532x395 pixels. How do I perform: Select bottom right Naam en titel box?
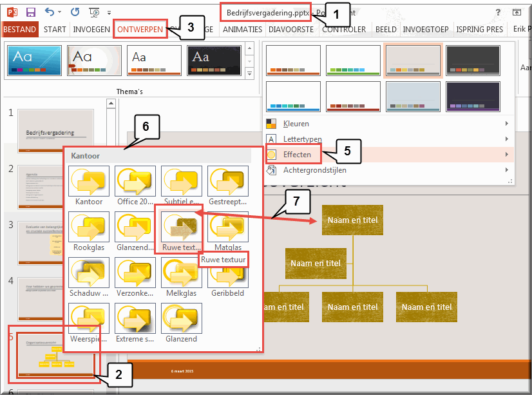426,307
